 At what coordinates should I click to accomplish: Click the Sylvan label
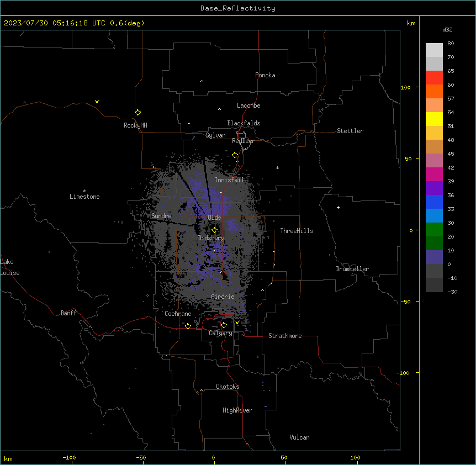[215, 135]
